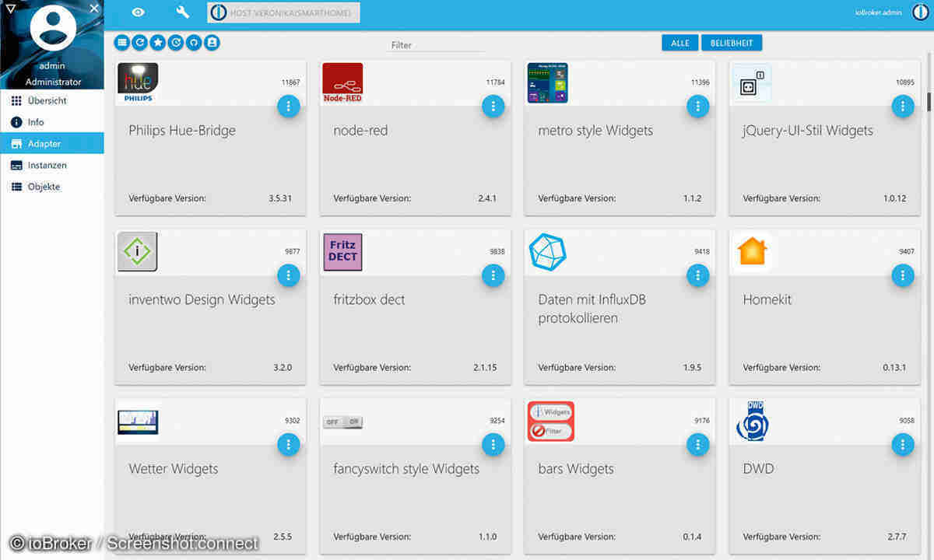Open Instanzen in the sidebar
Screen dimensions: 934x560
pyautogui.click(x=47, y=165)
